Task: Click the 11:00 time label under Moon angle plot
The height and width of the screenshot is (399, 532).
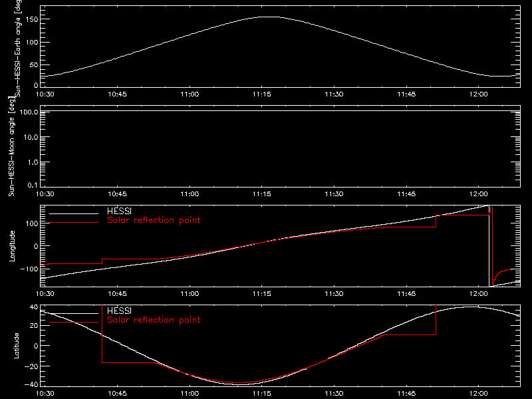Action: pos(190,194)
